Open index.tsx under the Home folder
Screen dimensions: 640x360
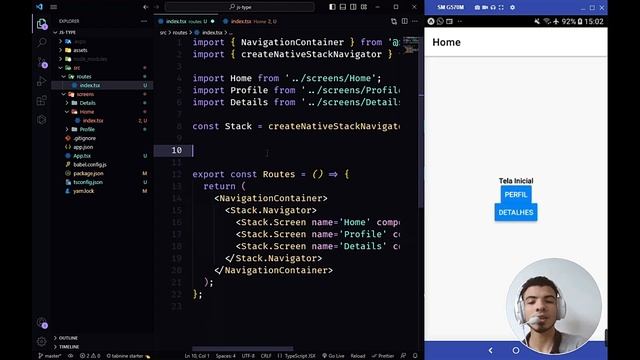(x=93, y=120)
